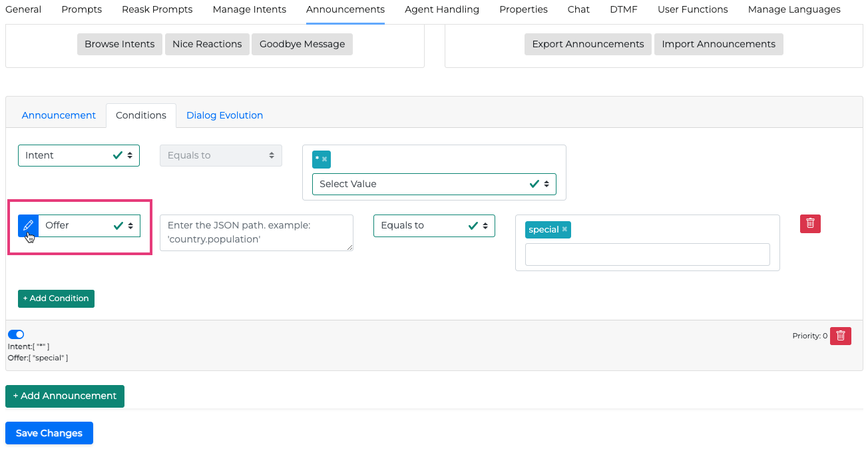The width and height of the screenshot is (868, 451).
Task: Switch to the Dialog Evolution tab
Action: [224, 115]
